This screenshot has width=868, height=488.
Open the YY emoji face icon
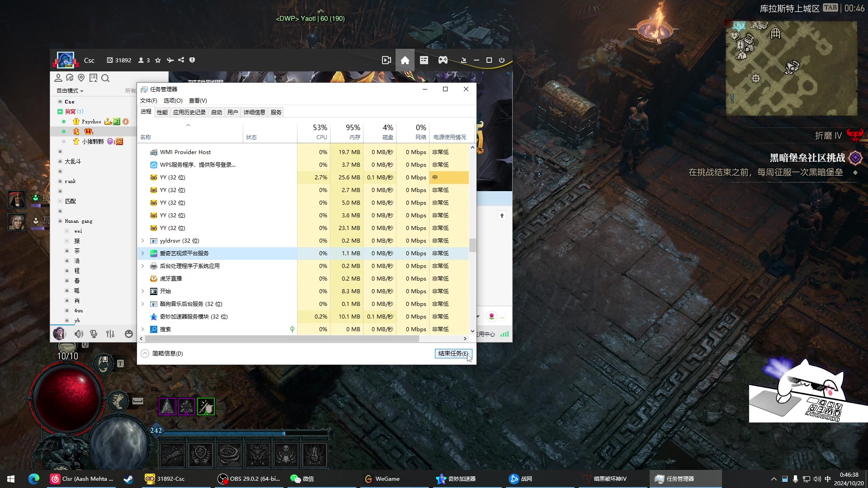(129, 334)
